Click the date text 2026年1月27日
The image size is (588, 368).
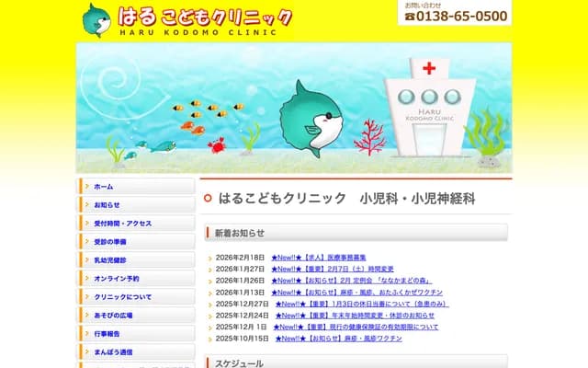240,270
